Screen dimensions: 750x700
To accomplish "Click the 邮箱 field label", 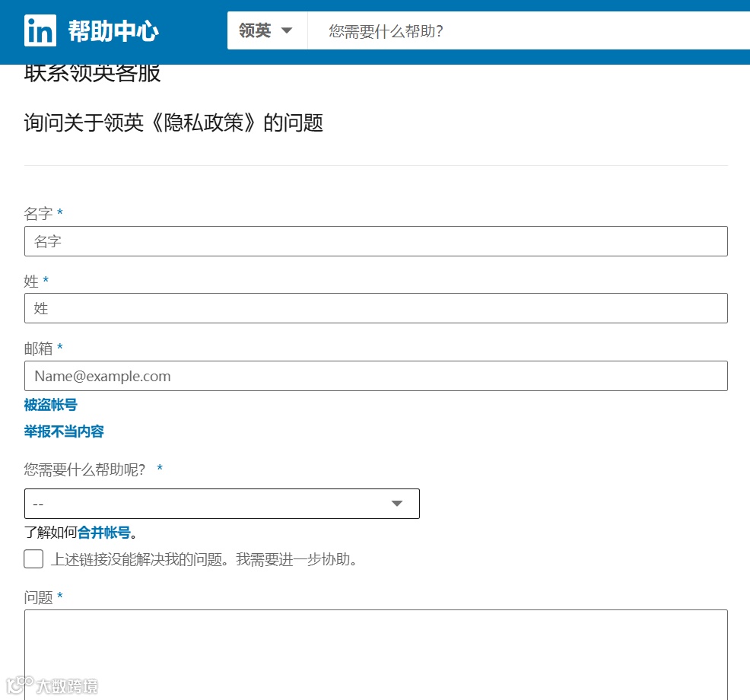I will click(38, 348).
